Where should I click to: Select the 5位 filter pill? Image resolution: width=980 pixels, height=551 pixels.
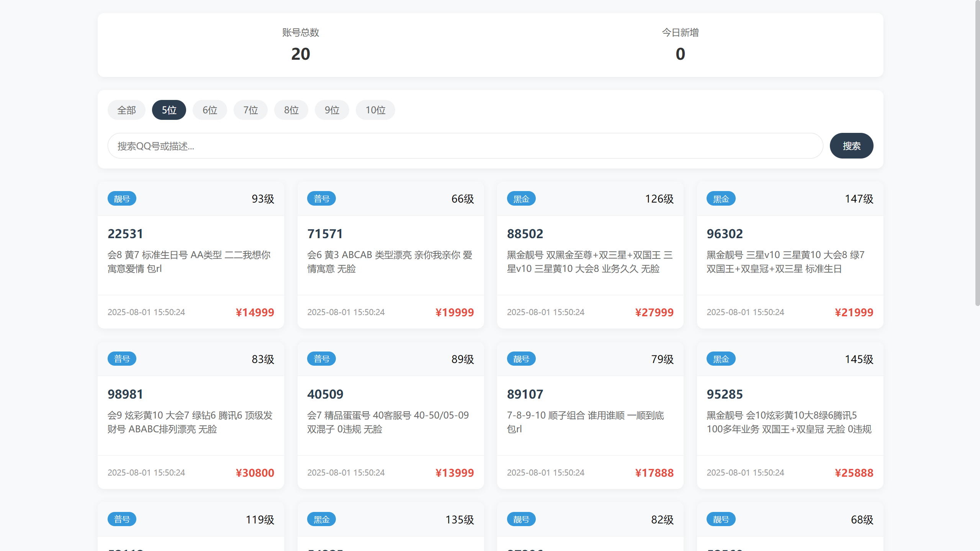169,110
